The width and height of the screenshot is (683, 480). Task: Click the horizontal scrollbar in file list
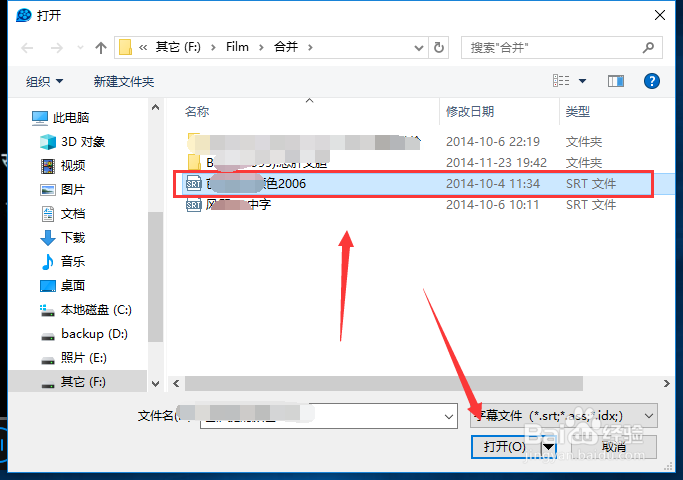pos(384,383)
